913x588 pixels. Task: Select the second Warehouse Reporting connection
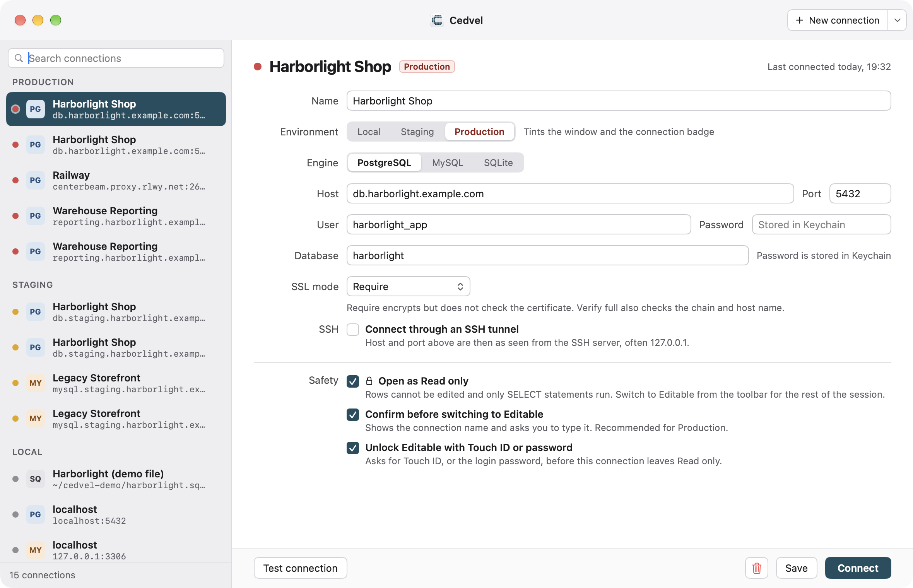[x=116, y=251]
